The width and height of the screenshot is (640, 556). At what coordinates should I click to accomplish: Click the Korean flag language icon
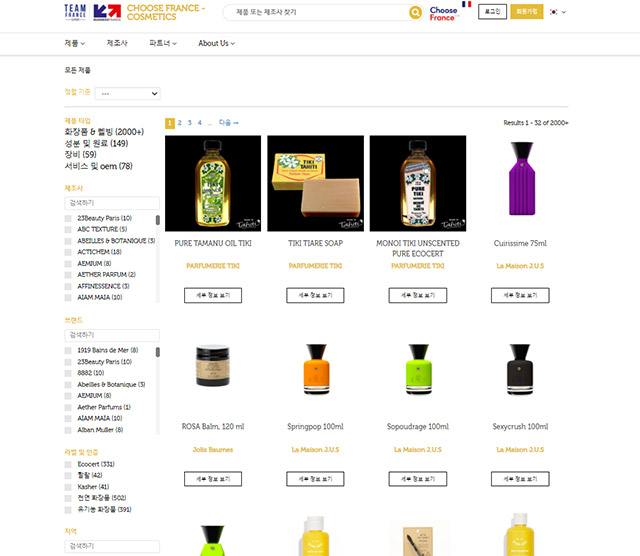(553, 12)
